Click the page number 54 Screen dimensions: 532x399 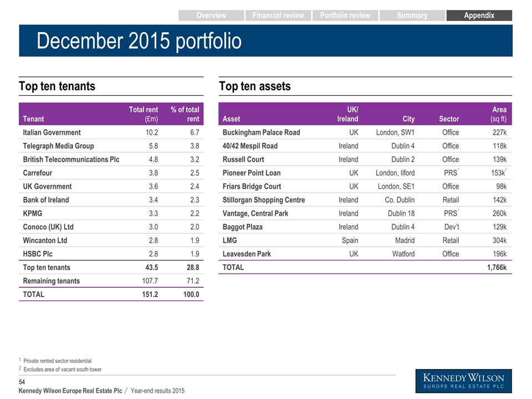pyautogui.click(x=22, y=382)
